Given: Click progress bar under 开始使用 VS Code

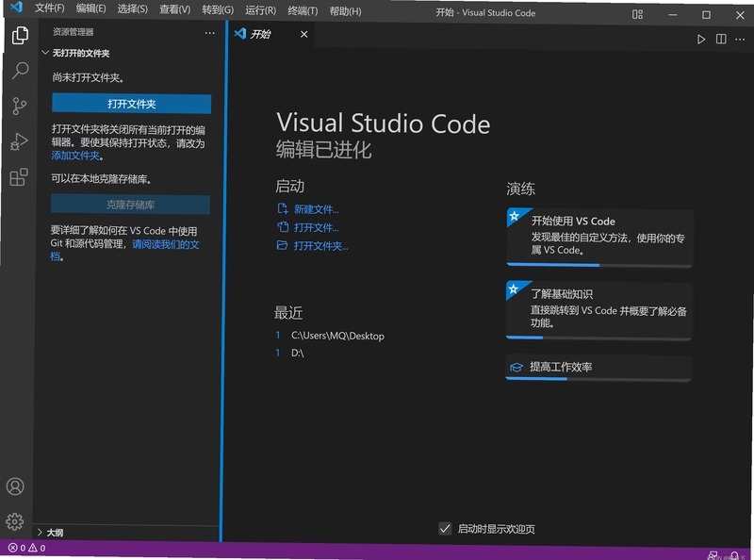Looking at the screenshot, I should (x=599, y=265).
